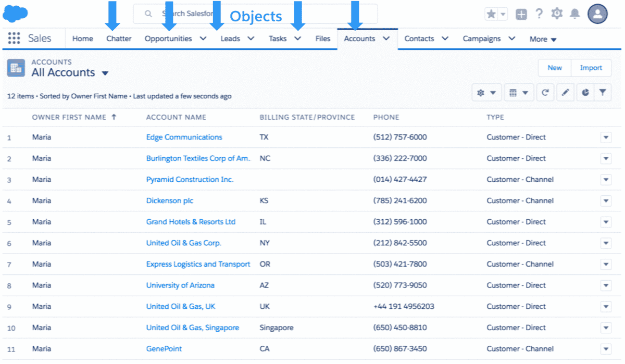Viewport: 625px width, 364px height.
Task: Click the user profile avatar
Action: click(x=597, y=14)
